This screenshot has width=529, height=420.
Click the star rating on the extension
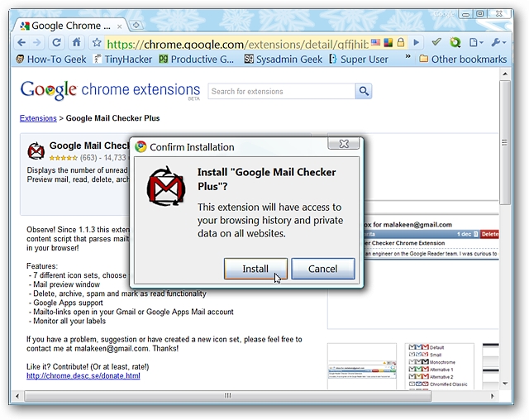pos(63,158)
